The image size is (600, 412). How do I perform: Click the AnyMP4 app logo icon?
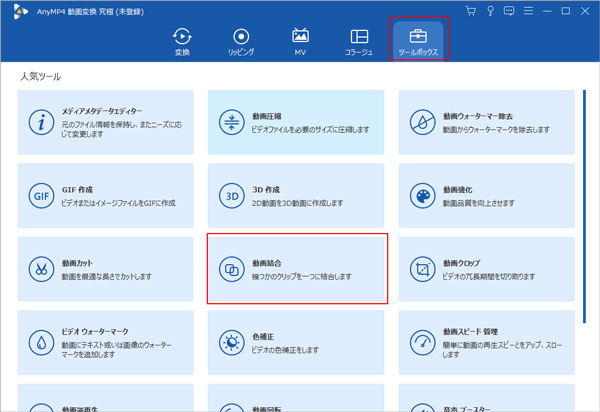20,11
